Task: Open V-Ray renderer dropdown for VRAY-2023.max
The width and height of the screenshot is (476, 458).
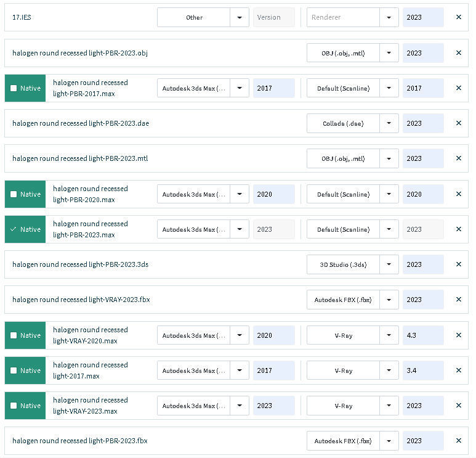Action: 389,406
